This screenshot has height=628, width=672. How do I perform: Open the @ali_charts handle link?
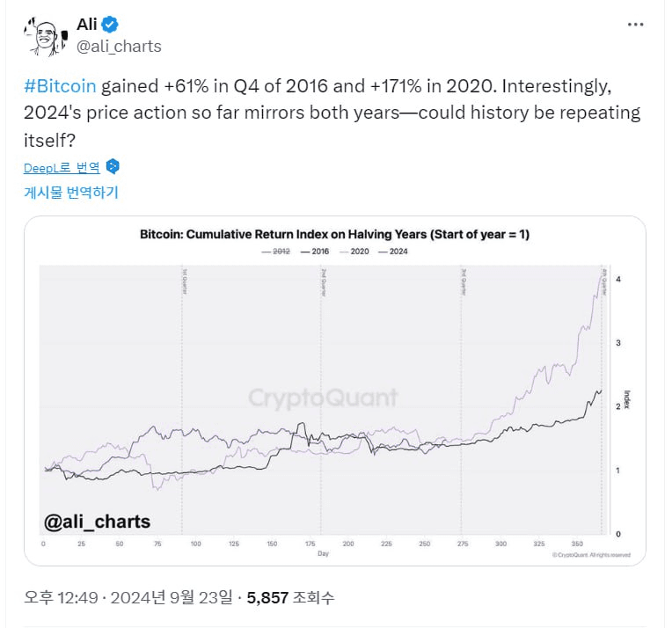click(x=119, y=47)
